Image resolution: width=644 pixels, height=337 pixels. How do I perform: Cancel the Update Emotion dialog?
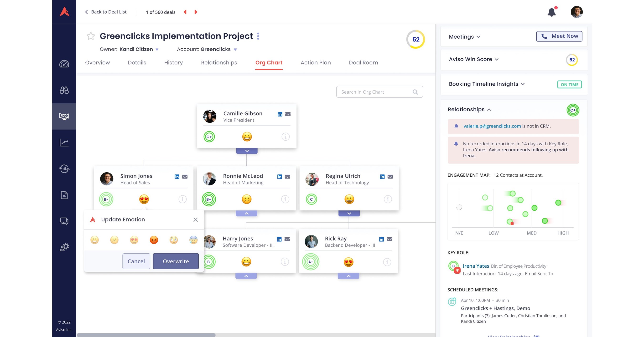click(x=136, y=261)
